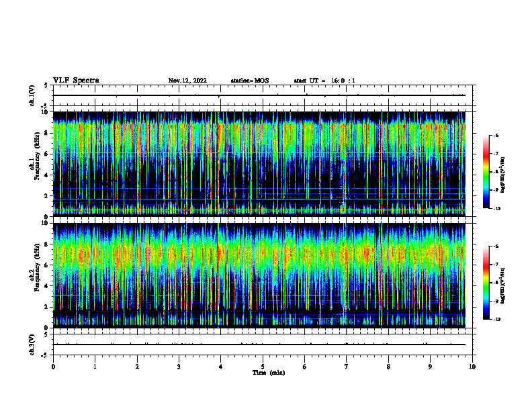Select the "4" kHz tick on ch.1 frequency axis
532x411 pixels.
[47, 175]
